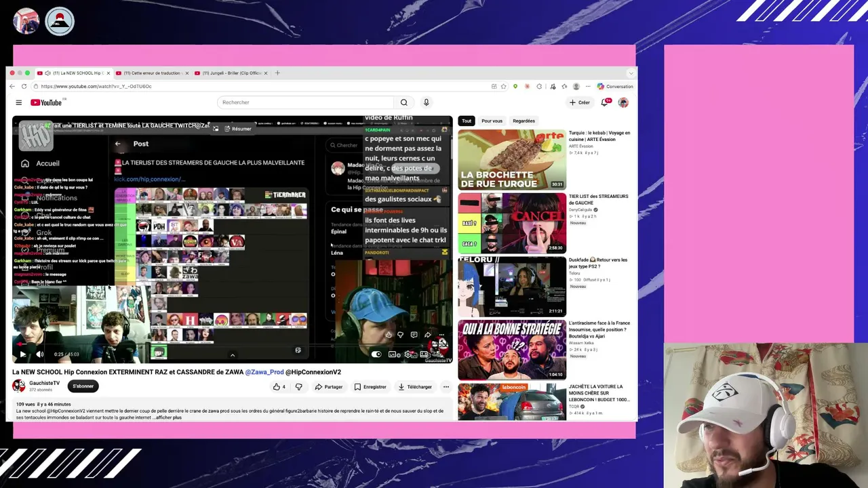Screen dimensions: 868x488
Task: Open 'TIER LIST des STREAMEURS de GAUCHE' thumbnail
Action: point(512,223)
